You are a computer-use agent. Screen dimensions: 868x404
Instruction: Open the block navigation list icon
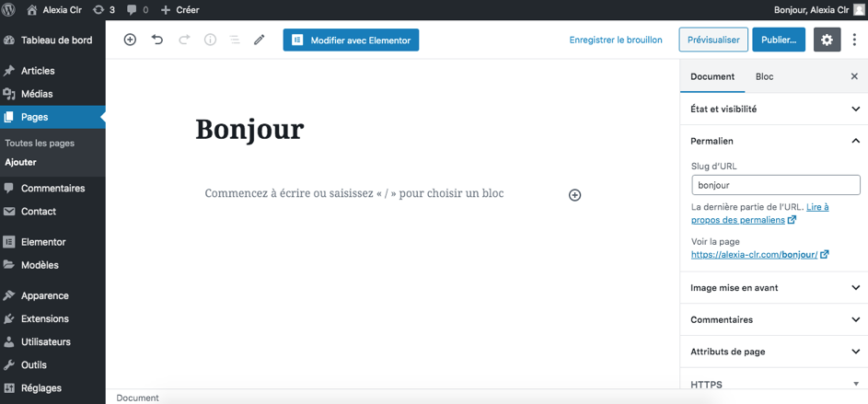[x=235, y=40]
